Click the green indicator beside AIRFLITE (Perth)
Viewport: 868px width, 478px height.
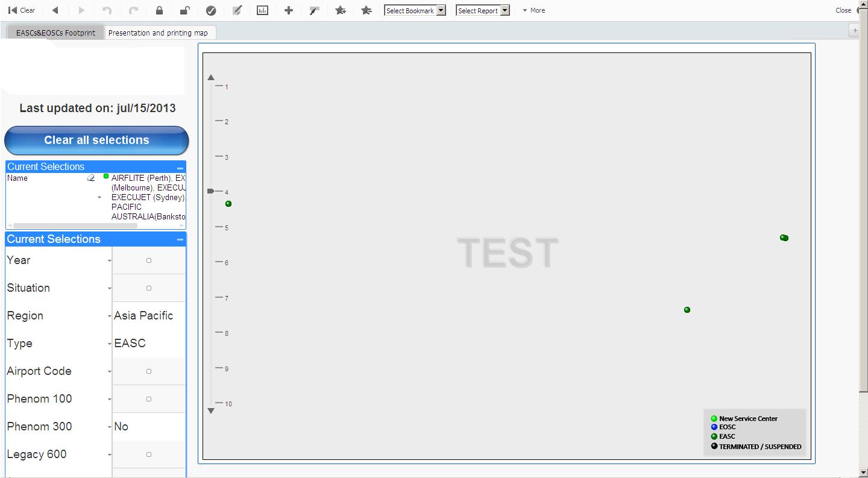point(106,177)
